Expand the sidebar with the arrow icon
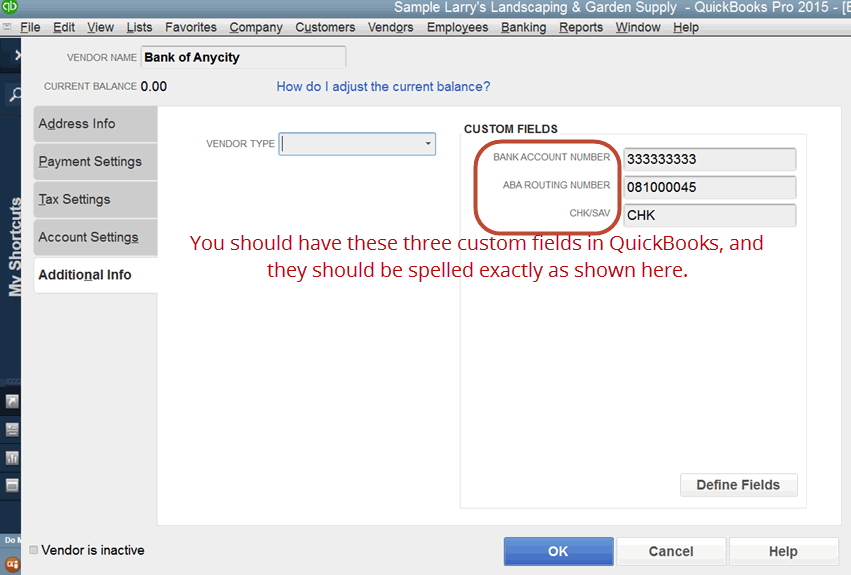The height and width of the screenshot is (575, 851). [17, 57]
